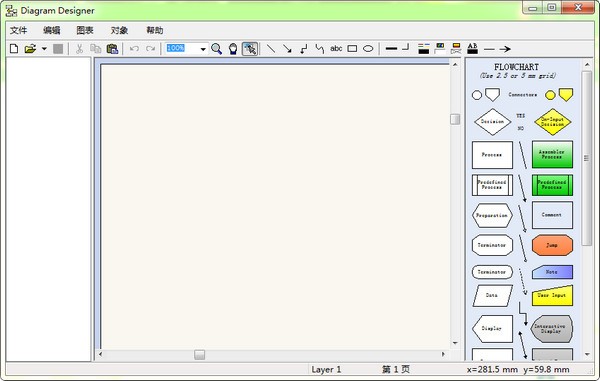Pick the orange Jump shape
The height and width of the screenshot is (381, 600).
click(x=552, y=245)
